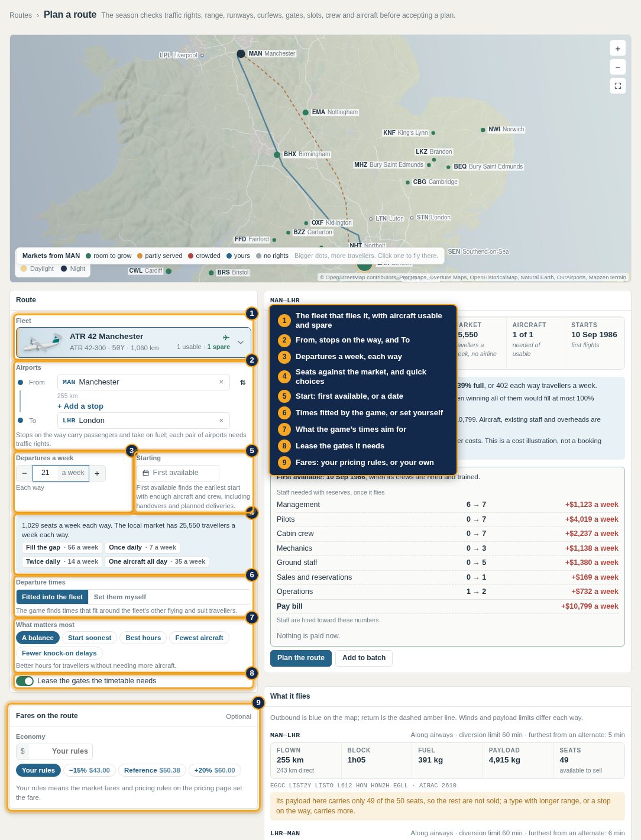Decrease departures a week with minus
The height and width of the screenshot is (840, 641).
tap(24, 473)
